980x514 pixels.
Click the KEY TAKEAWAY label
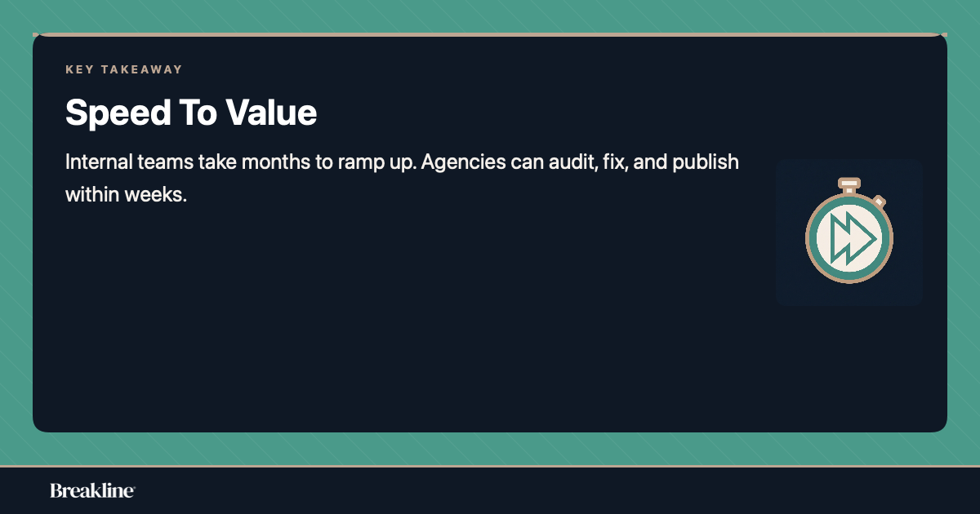[x=124, y=69]
